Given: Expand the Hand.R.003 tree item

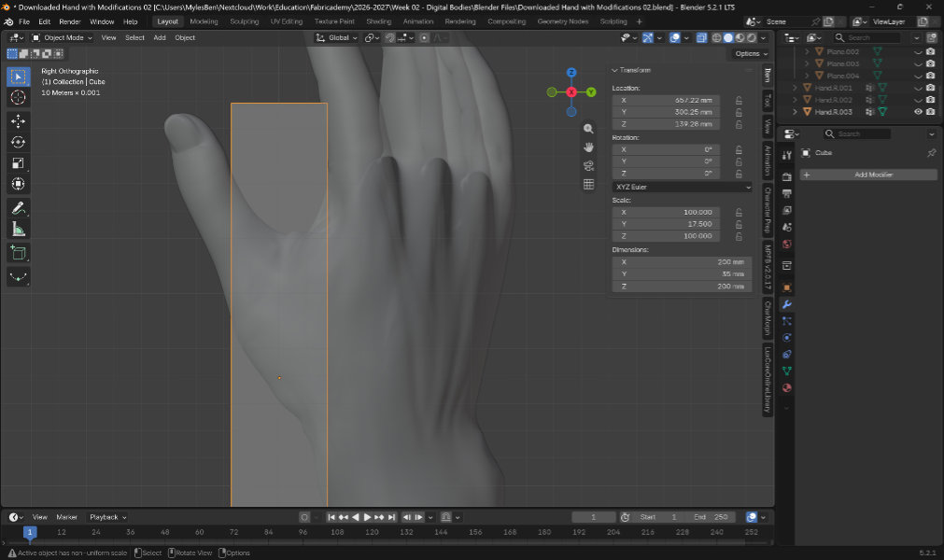Looking at the screenshot, I should 795,112.
